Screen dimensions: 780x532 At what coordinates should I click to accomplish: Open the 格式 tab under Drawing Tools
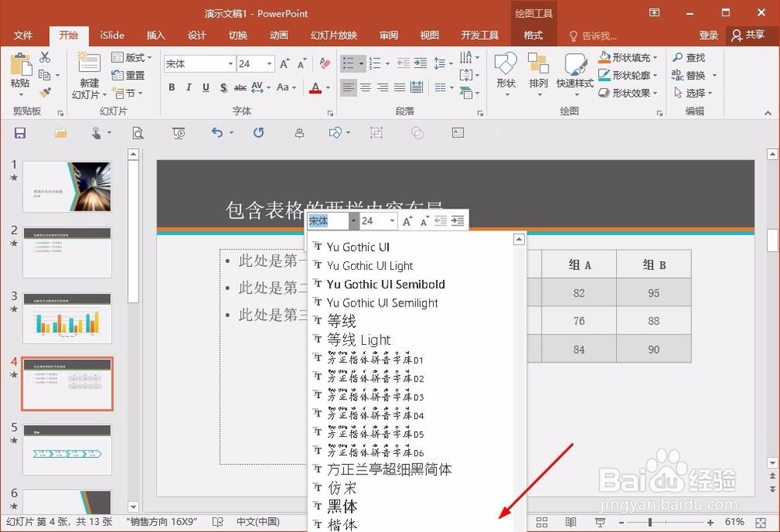pyautogui.click(x=534, y=35)
